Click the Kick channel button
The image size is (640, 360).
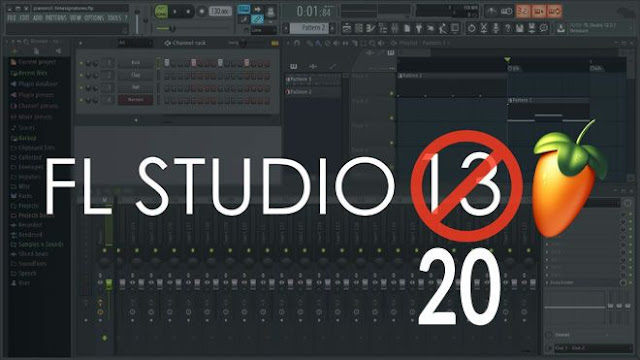tap(136, 63)
